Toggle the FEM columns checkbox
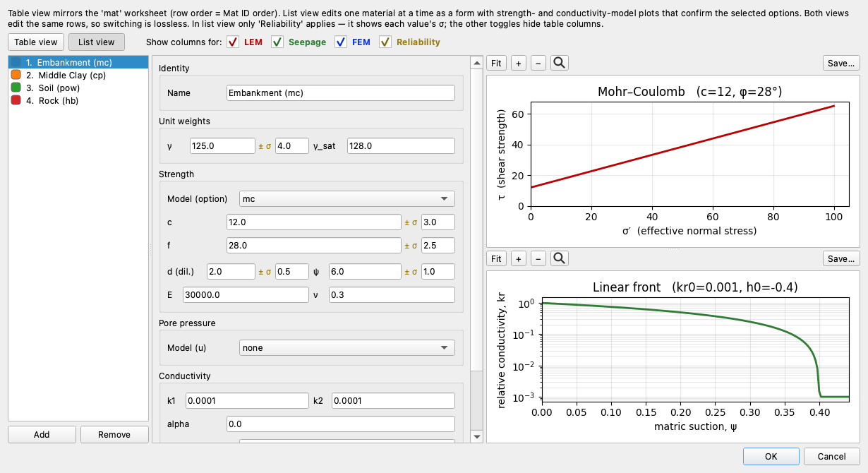 pos(341,42)
